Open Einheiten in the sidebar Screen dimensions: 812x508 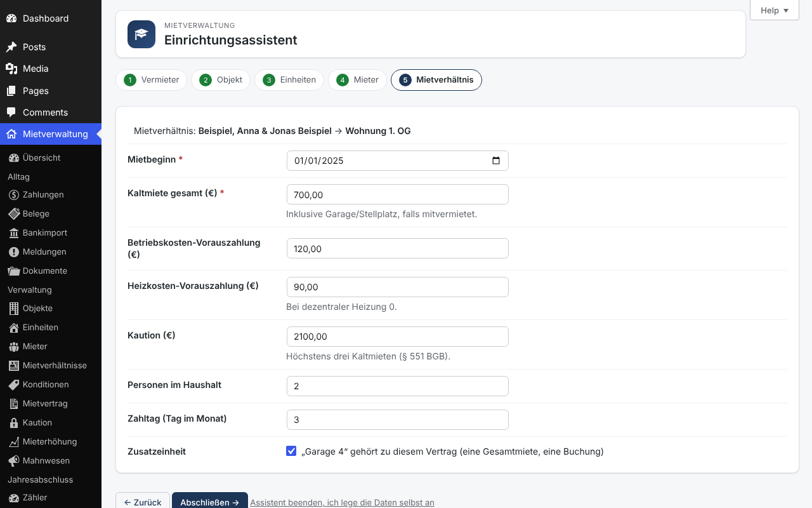[51, 328]
